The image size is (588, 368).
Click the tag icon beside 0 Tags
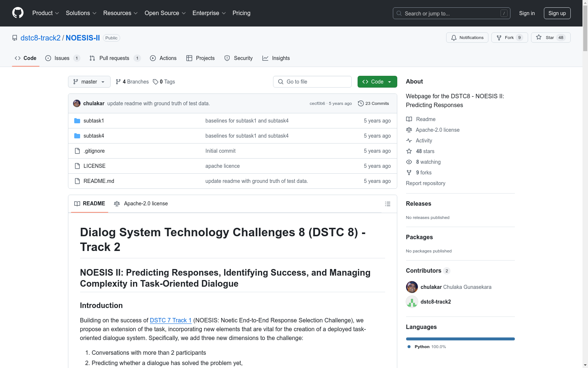(155, 82)
